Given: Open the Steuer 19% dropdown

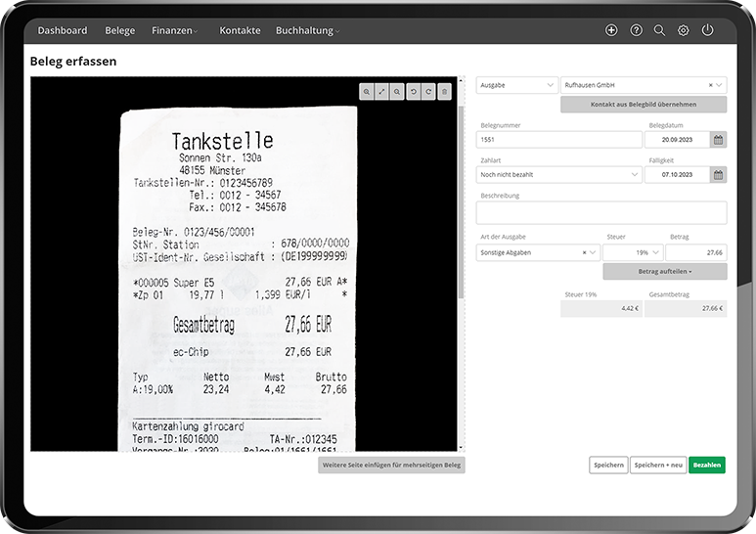Looking at the screenshot, I should (x=632, y=252).
